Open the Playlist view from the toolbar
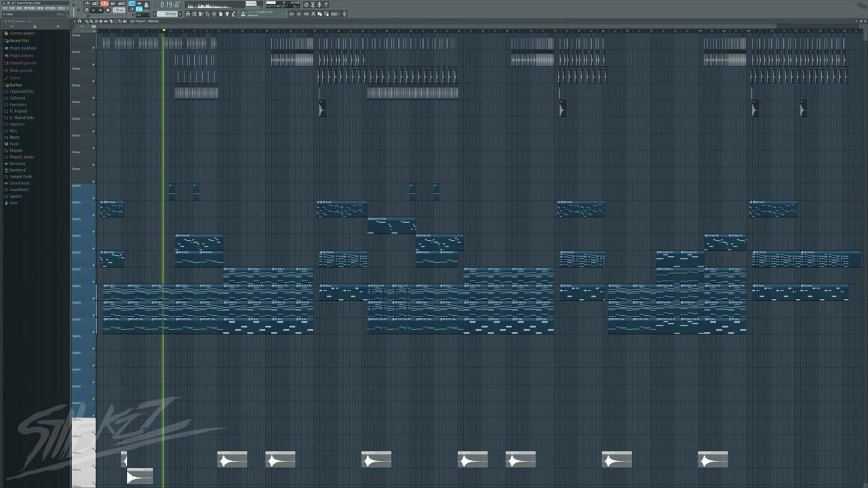This screenshot has width=868, height=488. (188, 14)
